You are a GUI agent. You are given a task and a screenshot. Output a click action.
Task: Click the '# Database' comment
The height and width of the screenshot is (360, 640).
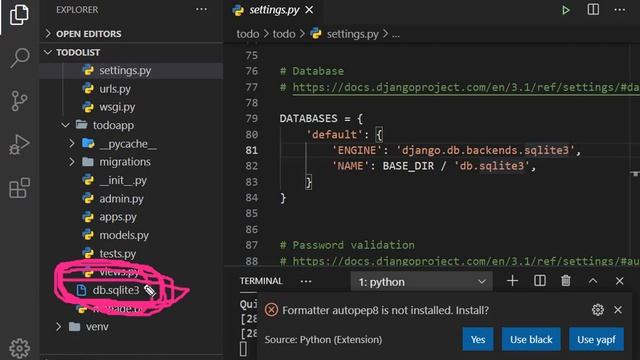coord(312,71)
